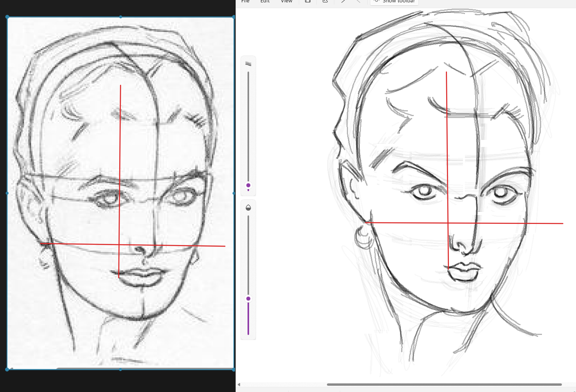Click the scroll-left arrow under the canvas
Image resolution: width=576 pixels, height=392 pixels.
[239, 385]
